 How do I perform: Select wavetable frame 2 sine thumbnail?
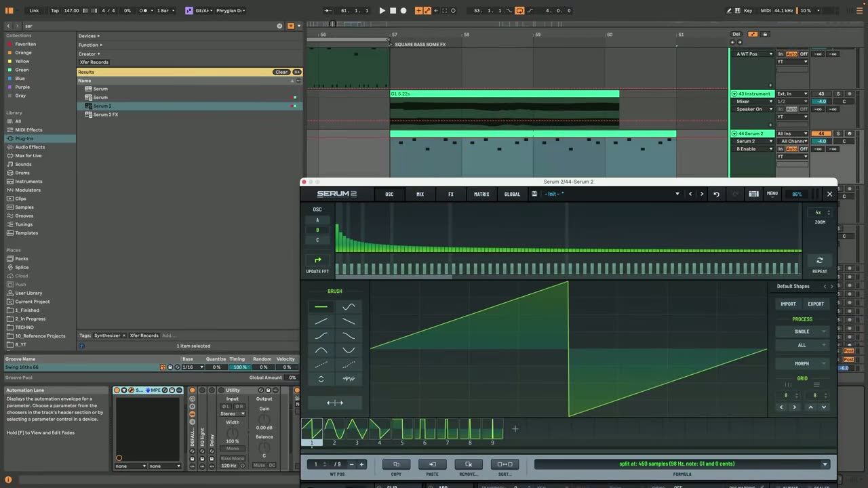[334, 428]
